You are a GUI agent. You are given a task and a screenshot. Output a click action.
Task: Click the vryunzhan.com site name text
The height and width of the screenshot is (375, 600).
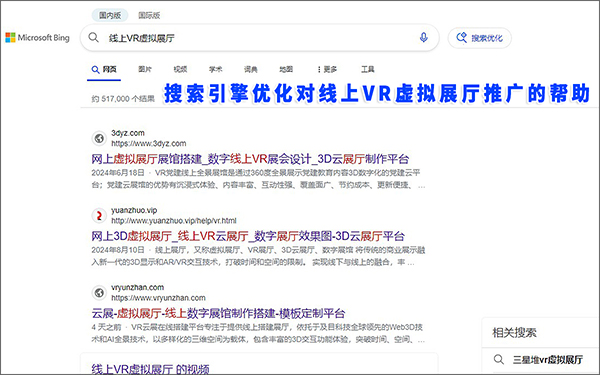[137, 287]
